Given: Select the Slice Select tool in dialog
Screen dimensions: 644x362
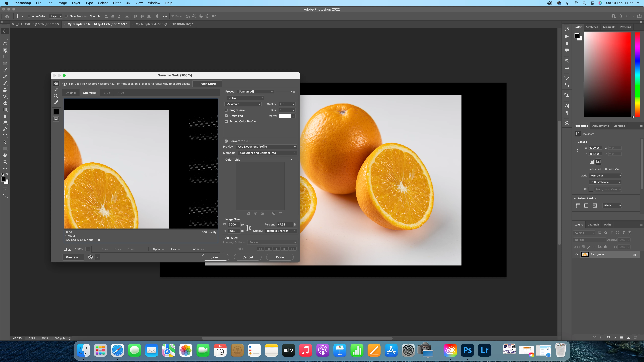Looking at the screenshot, I should tap(56, 90).
